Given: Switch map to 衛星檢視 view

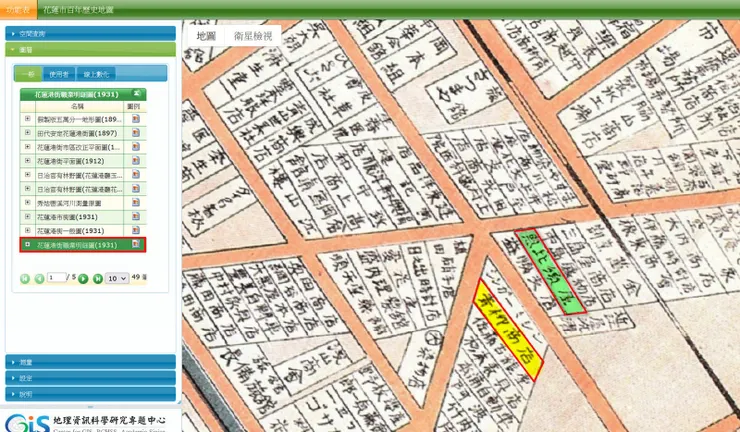Looking at the screenshot, I should click(x=253, y=36).
